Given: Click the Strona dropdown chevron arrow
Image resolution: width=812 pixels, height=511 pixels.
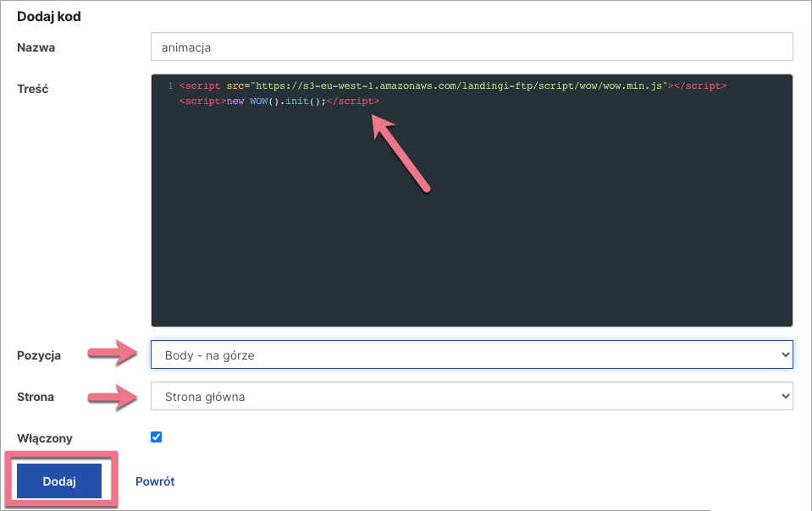Looking at the screenshot, I should point(783,396).
